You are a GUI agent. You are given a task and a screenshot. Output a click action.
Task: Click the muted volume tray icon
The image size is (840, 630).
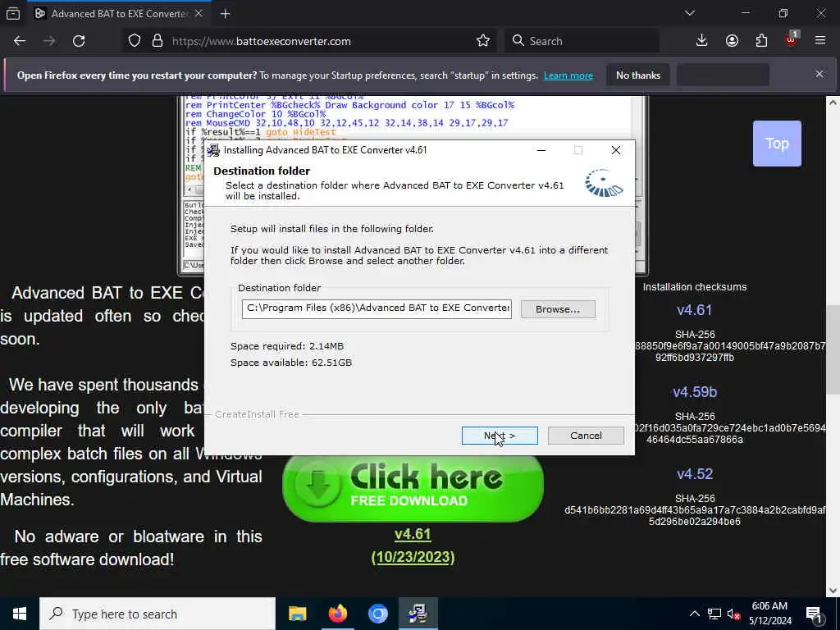click(x=733, y=614)
